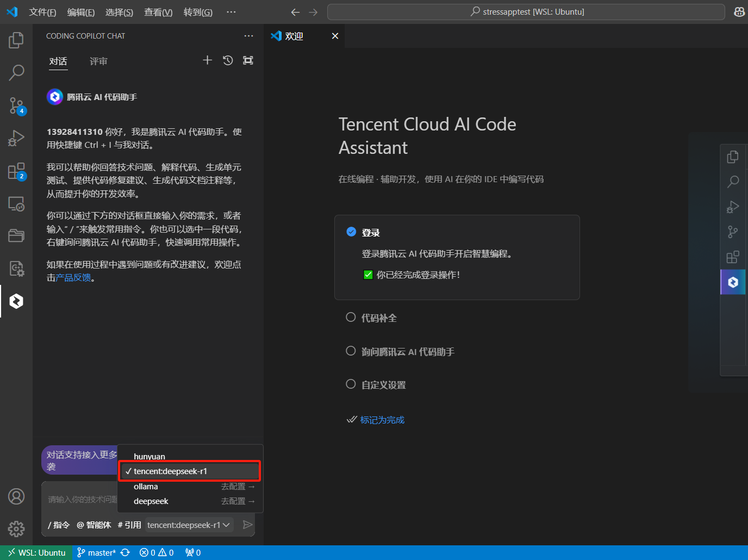This screenshot has height=560, width=748.
Task: Go back with navigation arrow
Action: (295, 12)
